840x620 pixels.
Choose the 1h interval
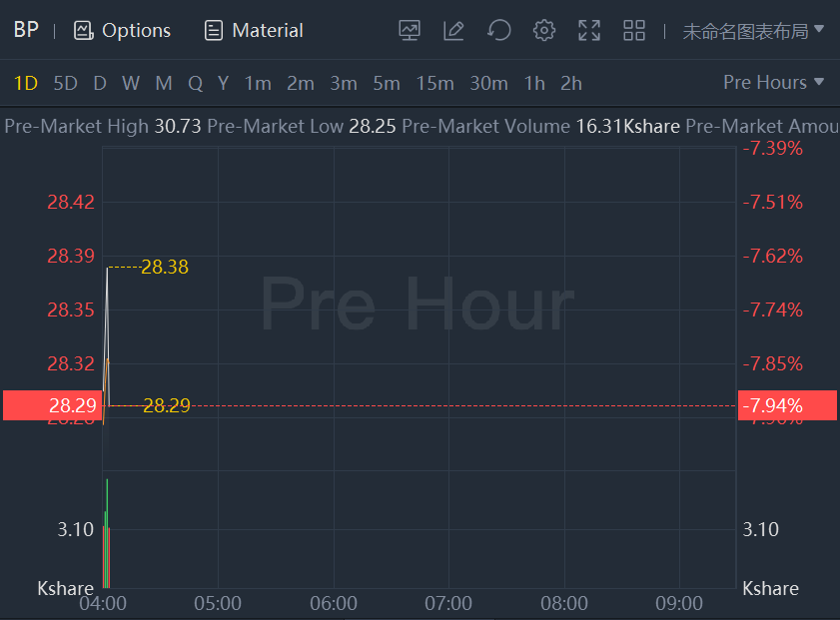point(534,83)
